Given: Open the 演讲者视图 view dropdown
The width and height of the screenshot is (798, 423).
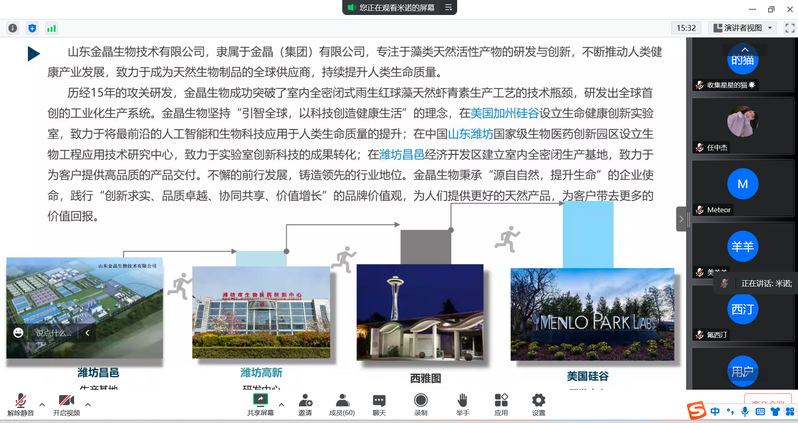Looking at the screenshot, I should pyautogui.click(x=743, y=28).
